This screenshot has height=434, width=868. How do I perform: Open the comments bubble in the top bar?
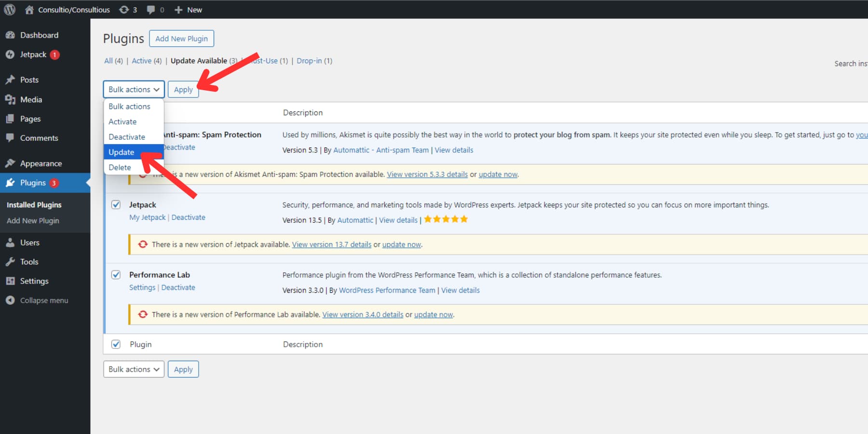[x=151, y=9]
